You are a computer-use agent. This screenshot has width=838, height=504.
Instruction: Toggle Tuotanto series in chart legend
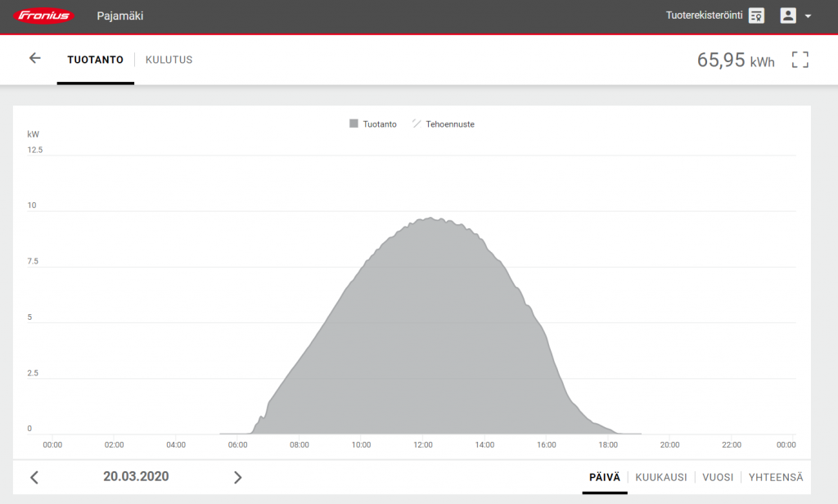click(x=373, y=124)
